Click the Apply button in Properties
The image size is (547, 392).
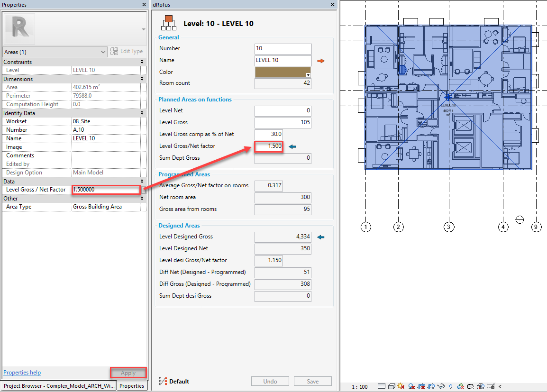[128, 373]
